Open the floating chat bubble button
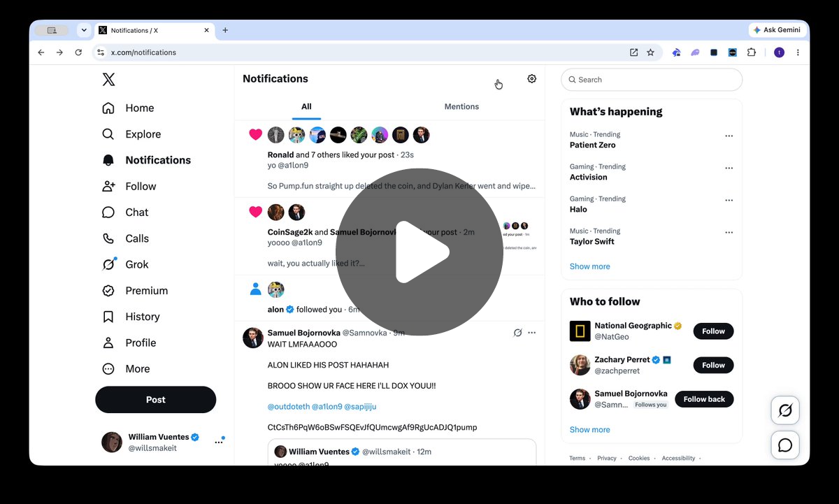839x504 pixels. click(x=785, y=445)
